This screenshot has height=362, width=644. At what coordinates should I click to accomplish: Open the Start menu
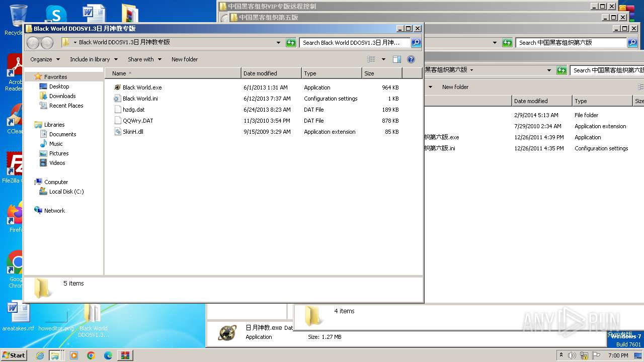(14, 355)
